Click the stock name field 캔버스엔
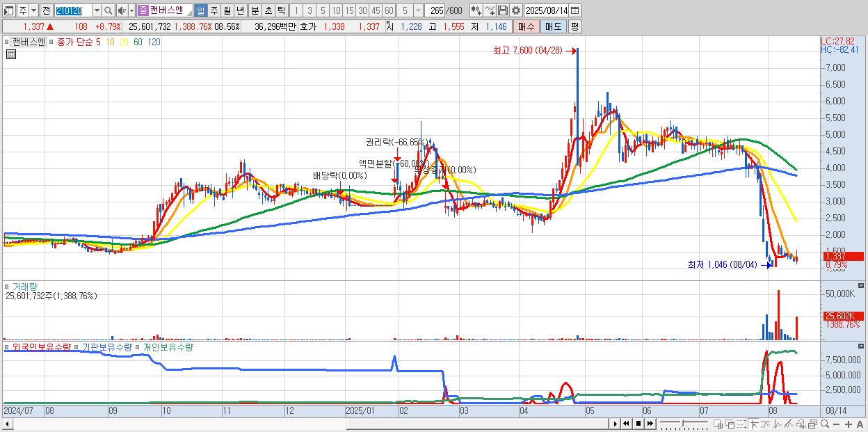 click(x=170, y=10)
